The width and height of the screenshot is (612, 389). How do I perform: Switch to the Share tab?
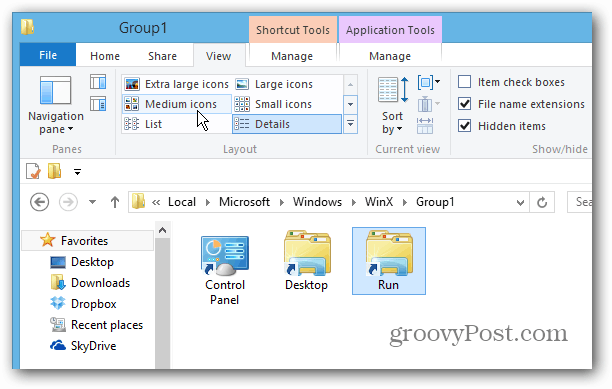[x=162, y=56]
